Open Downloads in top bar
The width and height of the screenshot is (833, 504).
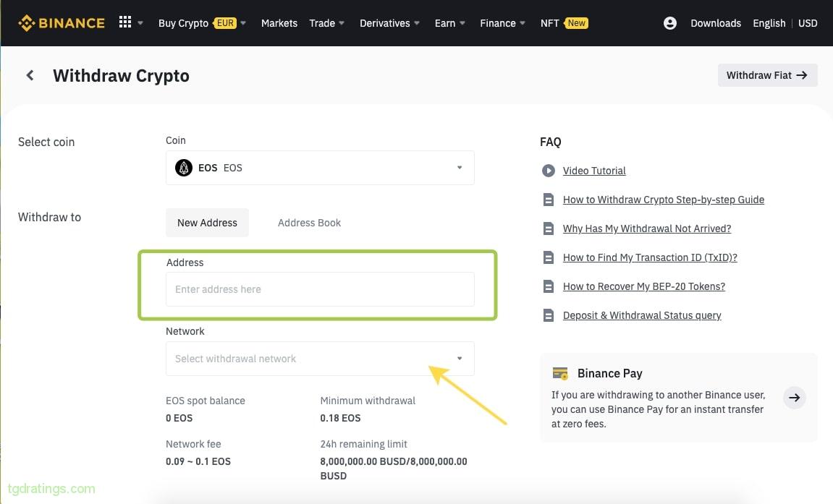pos(716,23)
